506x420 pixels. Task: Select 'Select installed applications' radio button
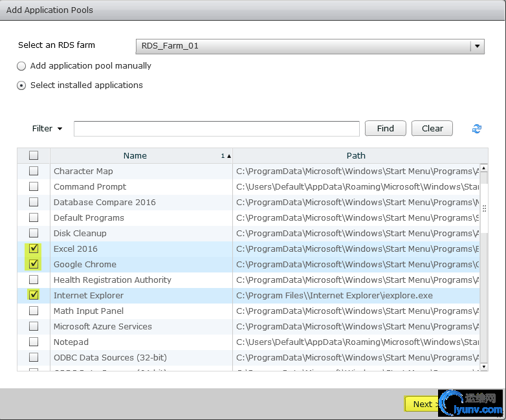click(21, 85)
